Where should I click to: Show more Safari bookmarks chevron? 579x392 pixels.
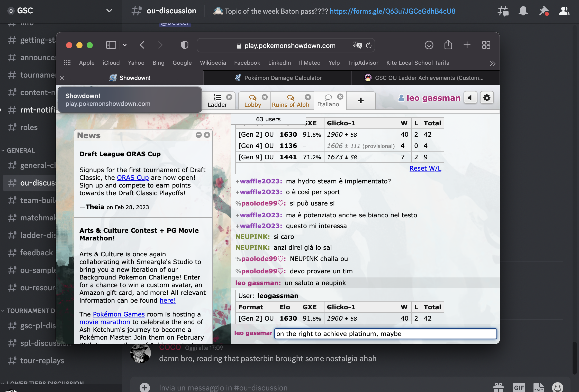pyautogui.click(x=492, y=63)
